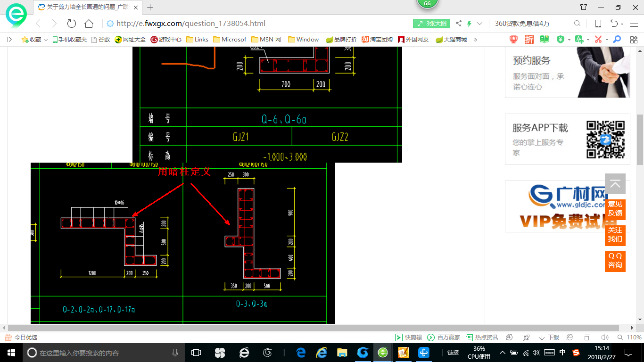Screen dimensions: 644x362
Task: Go back to the previous page
Action: click(39, 24)
